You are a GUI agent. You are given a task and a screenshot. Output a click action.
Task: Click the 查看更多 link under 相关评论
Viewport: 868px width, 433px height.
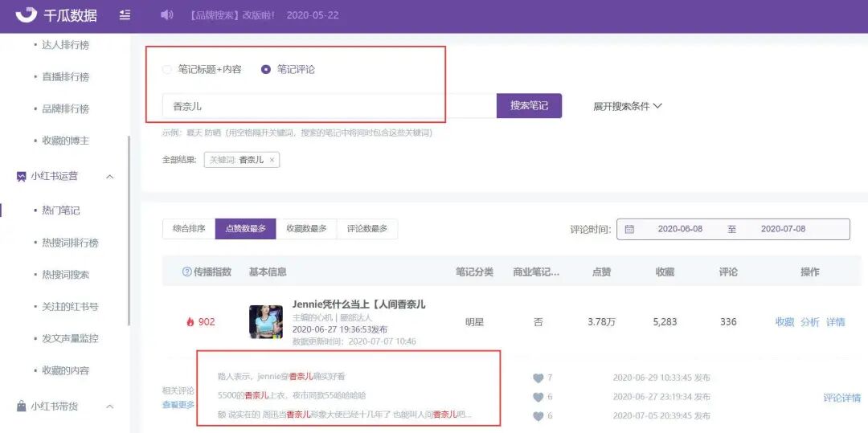coord(178,405)
